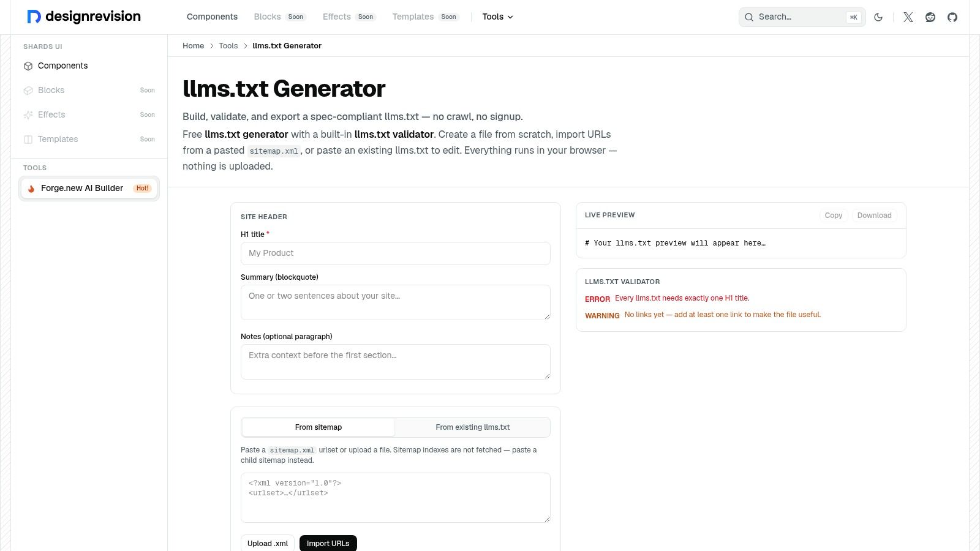Expand the Tools dropdown menu
The image size is (980, 551).
click(x=497, y=17)
